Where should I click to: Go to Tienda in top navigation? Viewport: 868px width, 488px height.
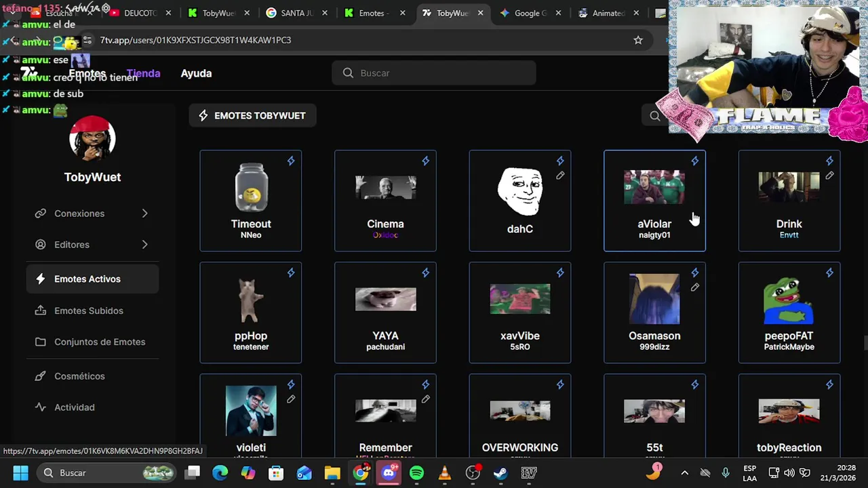click(x=143, y=73)
